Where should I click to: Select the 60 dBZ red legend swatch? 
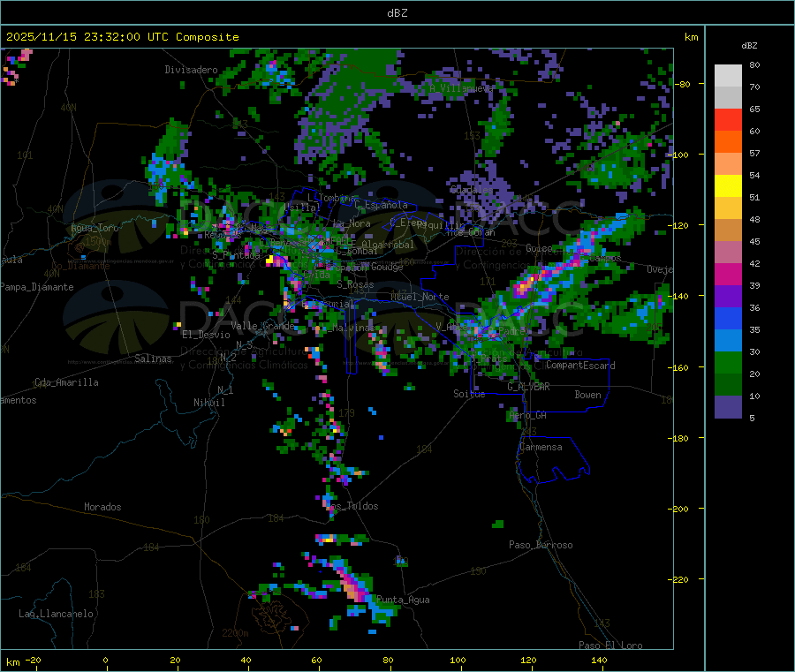pyautogui.click(x=728, y=119)
